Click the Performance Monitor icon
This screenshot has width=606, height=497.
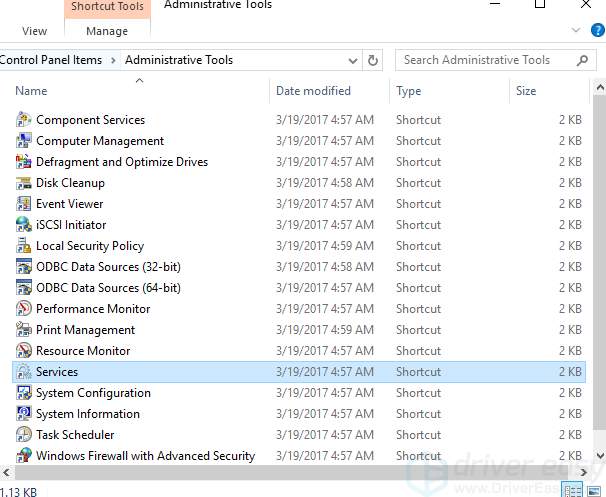(x=24, y=309)
